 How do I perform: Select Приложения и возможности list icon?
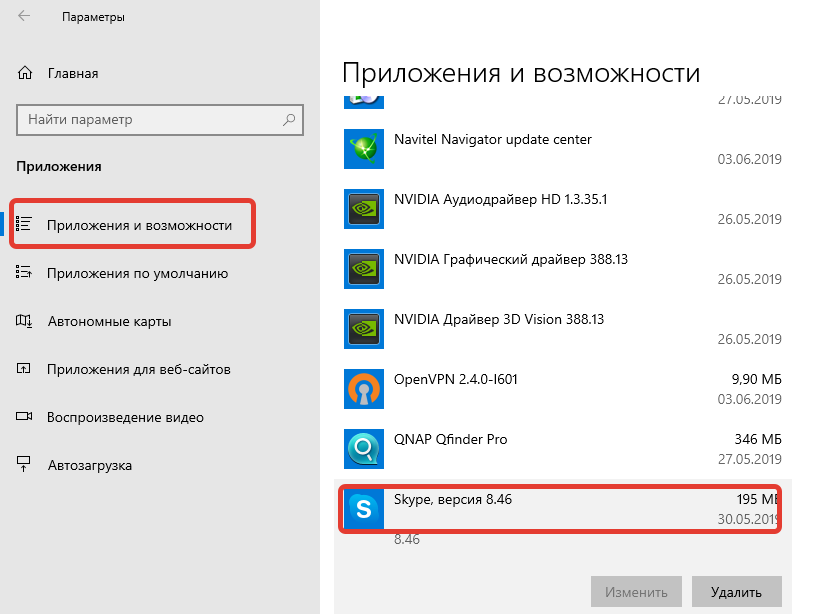coord(23,224)
